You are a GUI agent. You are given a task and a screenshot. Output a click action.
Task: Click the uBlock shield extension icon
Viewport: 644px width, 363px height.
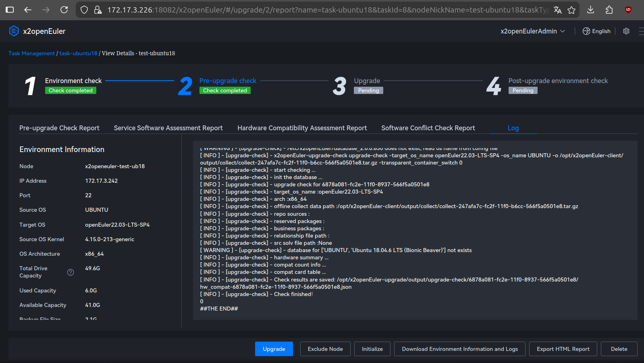click(x=628, y=10)
